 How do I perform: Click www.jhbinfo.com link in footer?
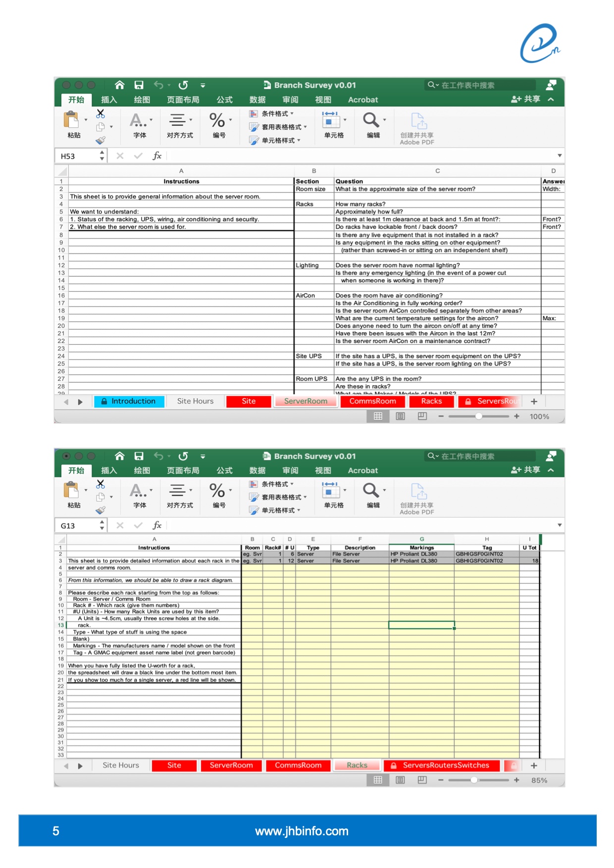(x=302, y=831)
